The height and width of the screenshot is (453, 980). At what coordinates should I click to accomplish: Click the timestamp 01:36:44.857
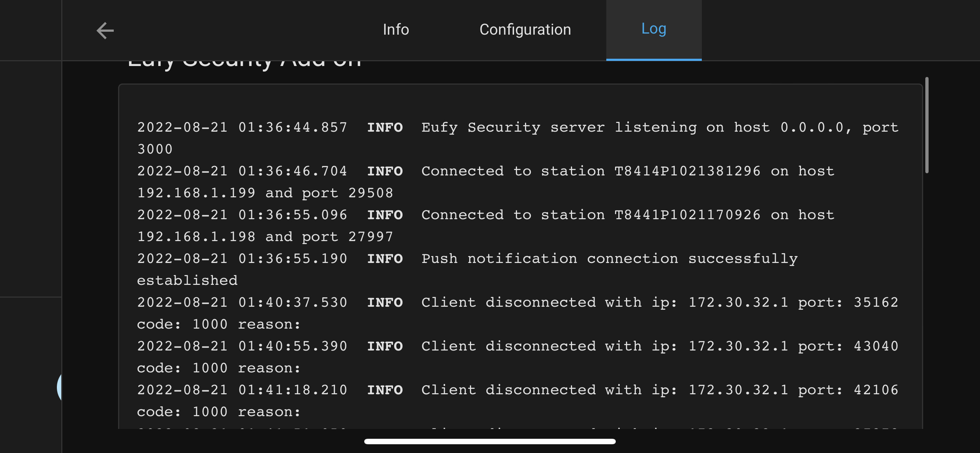pos(292,128)
